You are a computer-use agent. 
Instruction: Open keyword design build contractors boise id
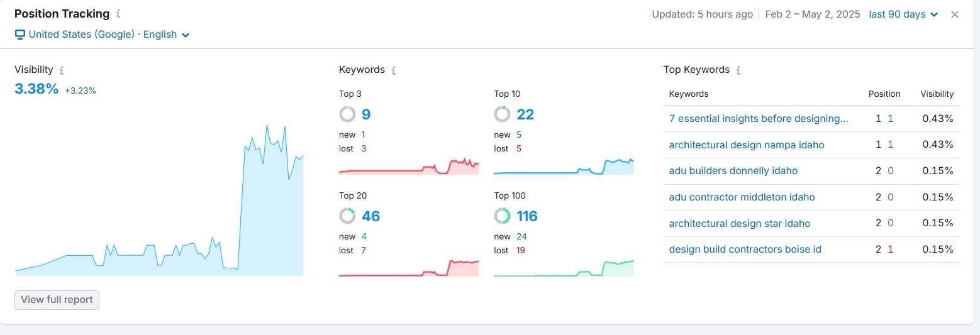[x=745, y=250]
